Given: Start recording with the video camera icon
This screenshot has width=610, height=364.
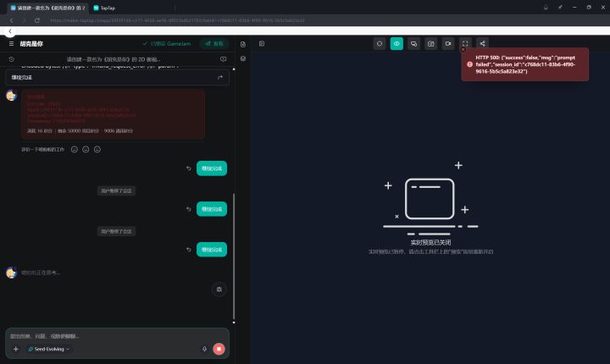Looking at the screenshot, I should (x=448, y=43).
